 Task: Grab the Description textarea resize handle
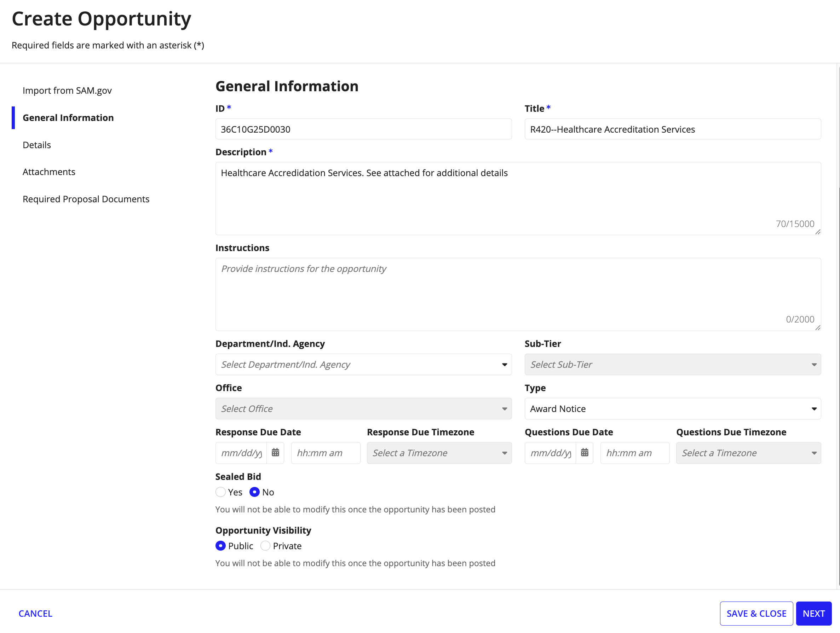tap(818, 232)
